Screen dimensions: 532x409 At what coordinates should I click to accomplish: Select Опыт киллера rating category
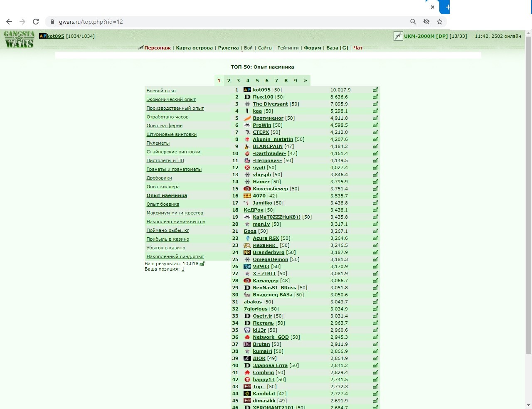pyautogui.click(x=163, y=187)
